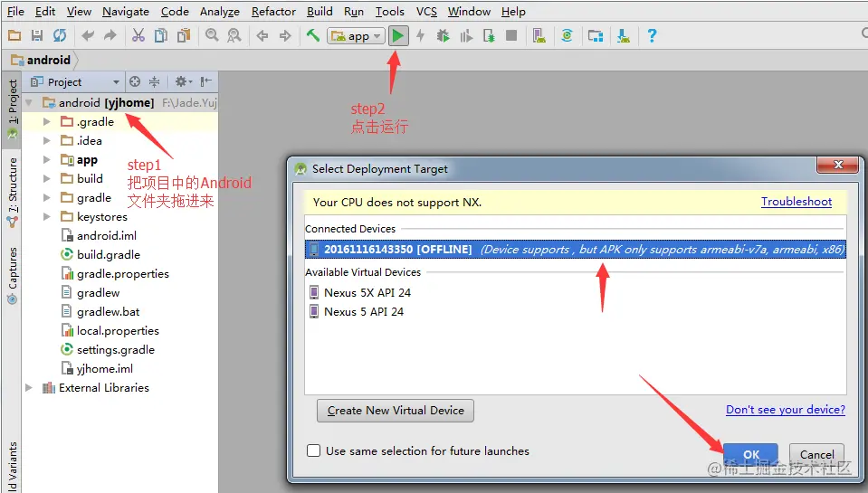
Task: Select the Nexus 5X API 24 device
Action: (367, 293)
